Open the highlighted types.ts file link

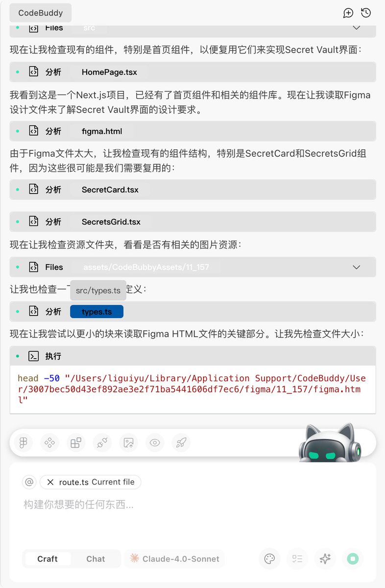[x=96, y=312]
